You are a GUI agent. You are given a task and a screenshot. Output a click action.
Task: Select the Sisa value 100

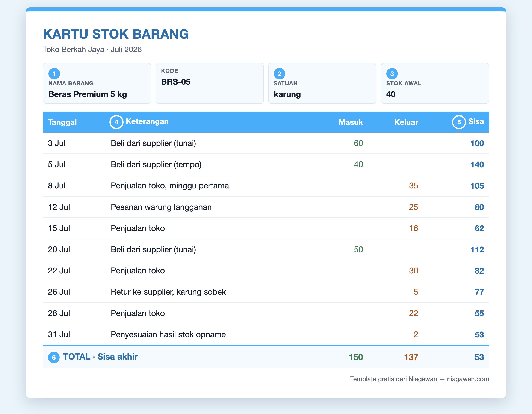point(477,143)
